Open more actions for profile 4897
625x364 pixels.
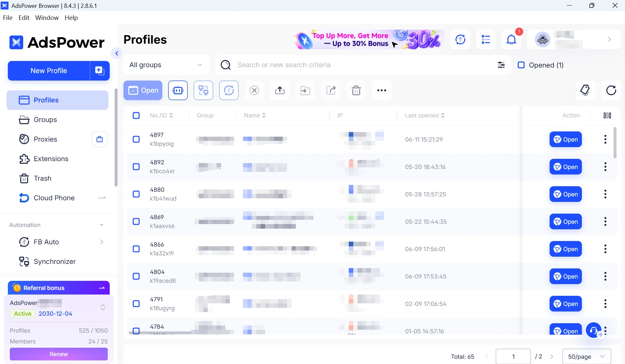click(x=605, y=139)
